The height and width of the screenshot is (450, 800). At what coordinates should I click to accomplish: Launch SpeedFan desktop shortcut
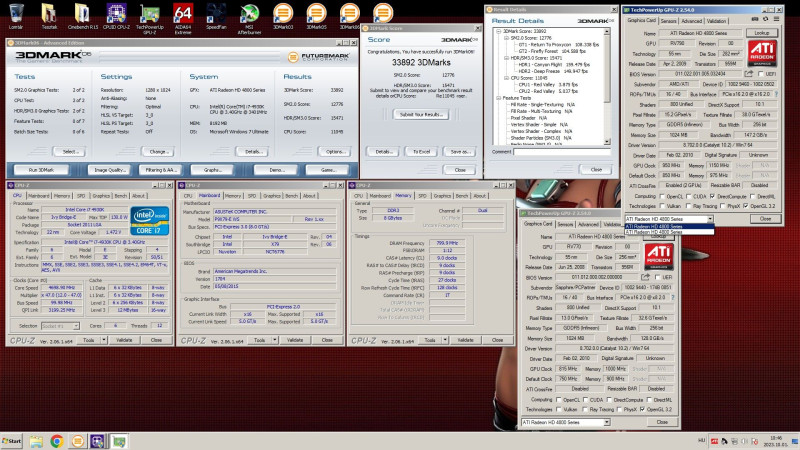click(x=216, y=16)
